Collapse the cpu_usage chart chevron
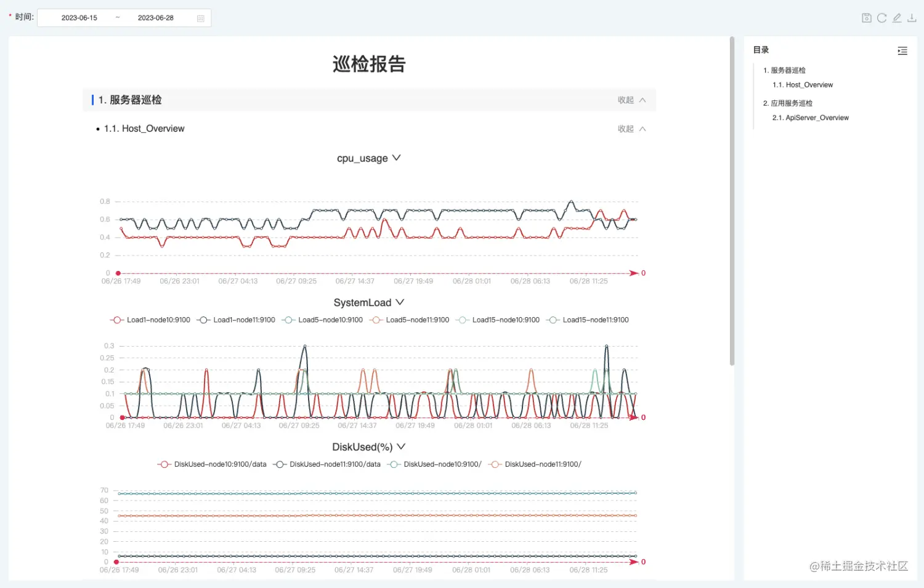 pos(396,158)
